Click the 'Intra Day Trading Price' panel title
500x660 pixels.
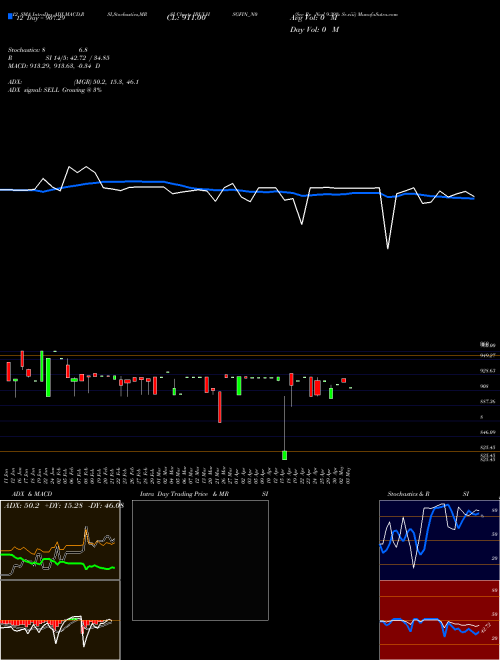click(174, 494)
